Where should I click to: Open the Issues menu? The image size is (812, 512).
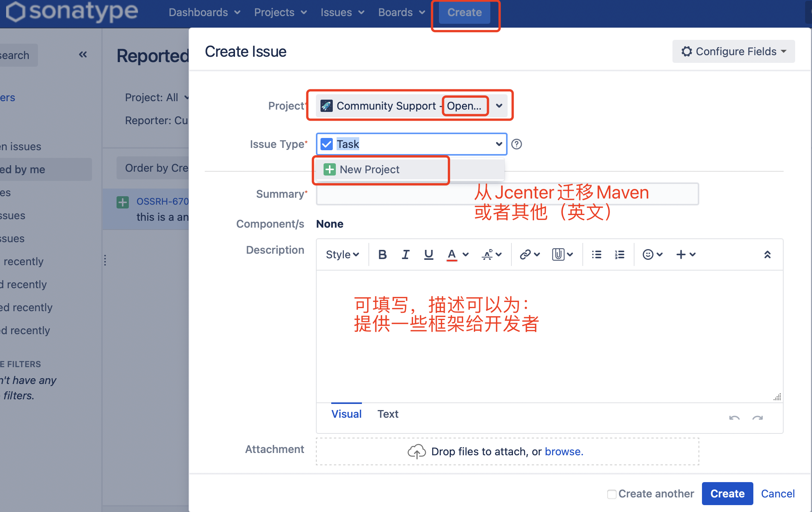(342, 12)
